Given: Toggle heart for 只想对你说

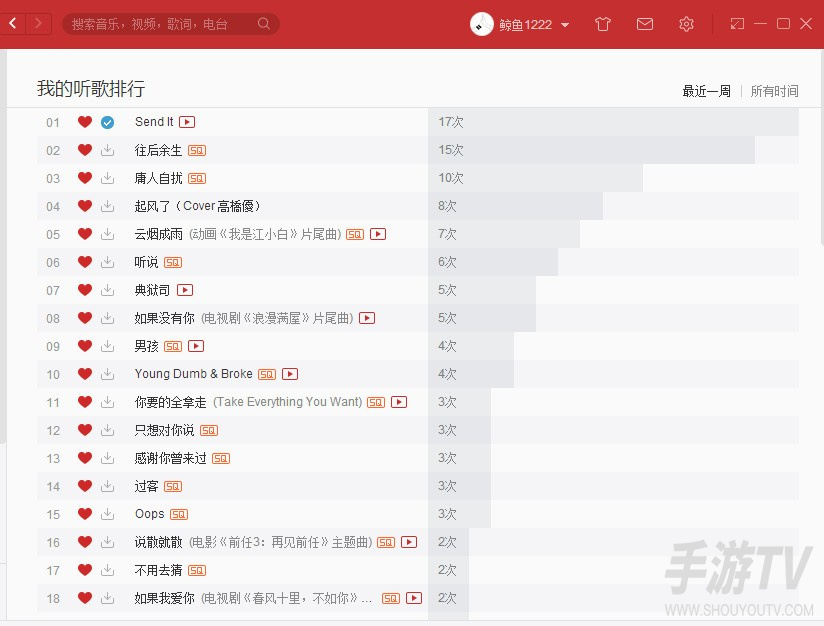Looking at the screenshot, I should pyautogui.click(x=85, y=430).
